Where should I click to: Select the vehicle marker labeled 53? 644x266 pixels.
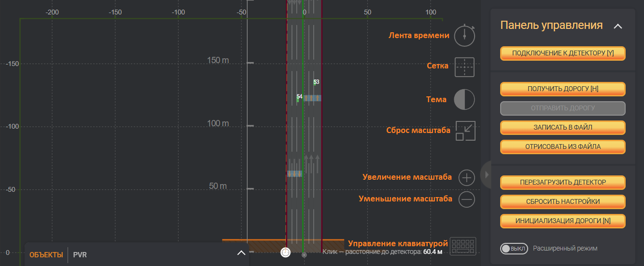(316, 82)
